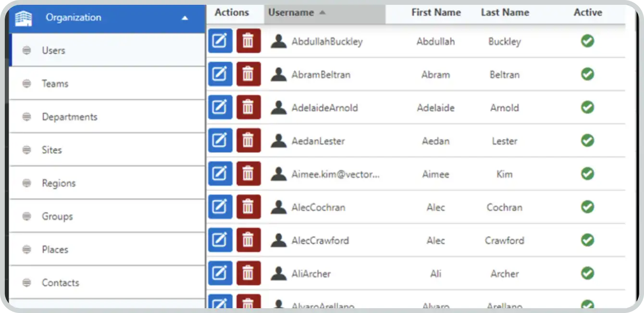
Task: Edit user Aimee Kim
Action: [x=220, y=173]
